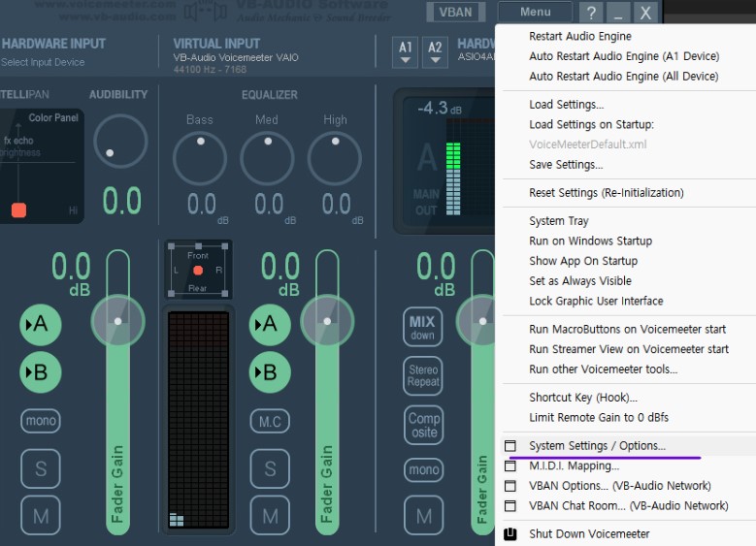Open the System Settings / Options window icon

coord(510,446)
